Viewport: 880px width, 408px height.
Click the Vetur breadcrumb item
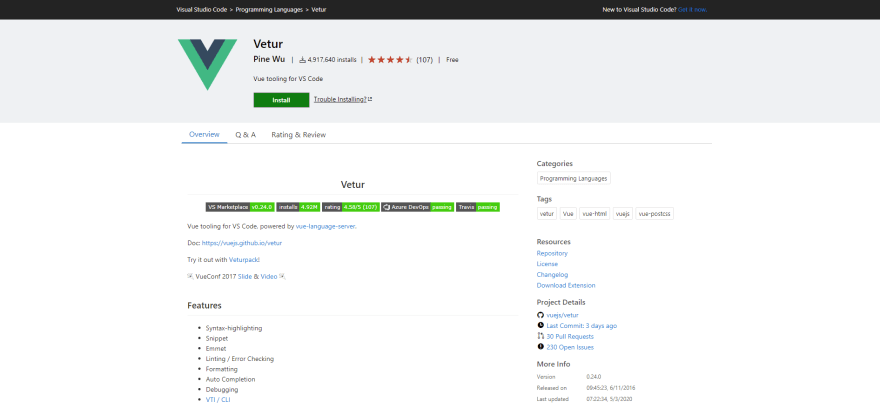tap(318, 10)
